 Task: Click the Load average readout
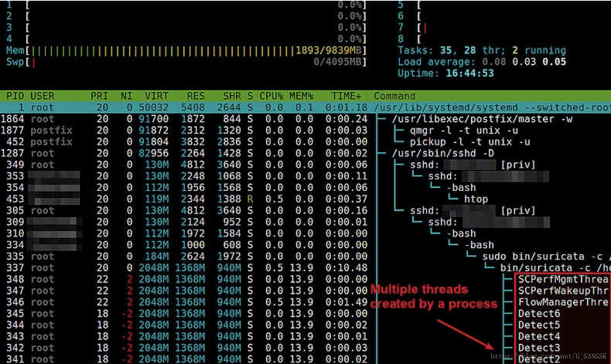[482, 62]
